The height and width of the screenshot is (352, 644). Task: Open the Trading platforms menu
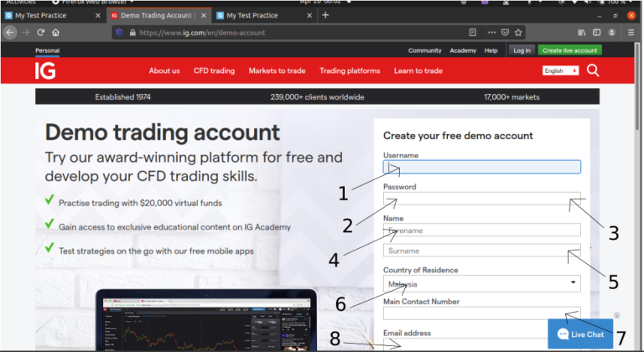(350, 70)
